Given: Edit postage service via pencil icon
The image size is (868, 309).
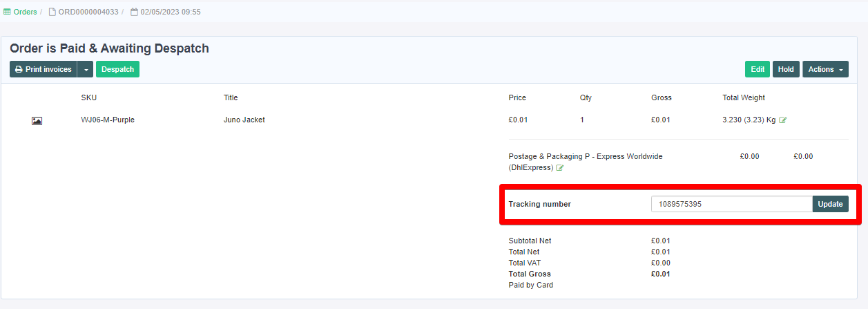Looking at the screenshot, I should [x=560, y=168].
